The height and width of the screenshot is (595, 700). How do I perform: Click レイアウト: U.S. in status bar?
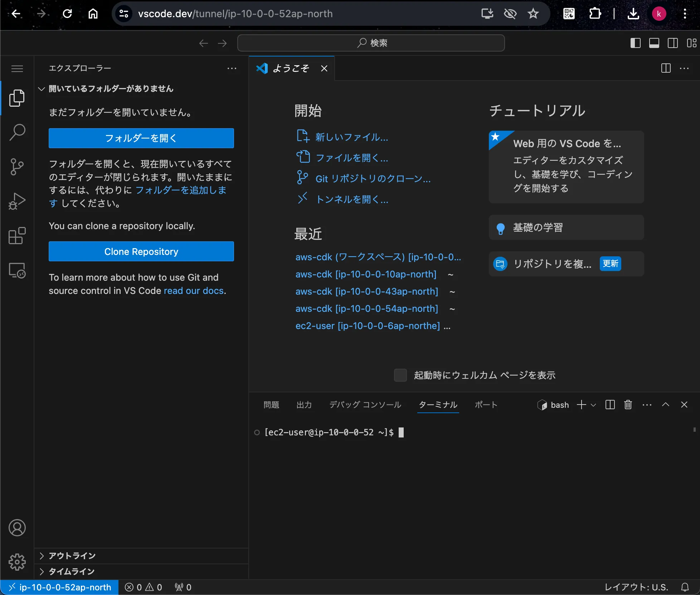[x=636, y=587]
